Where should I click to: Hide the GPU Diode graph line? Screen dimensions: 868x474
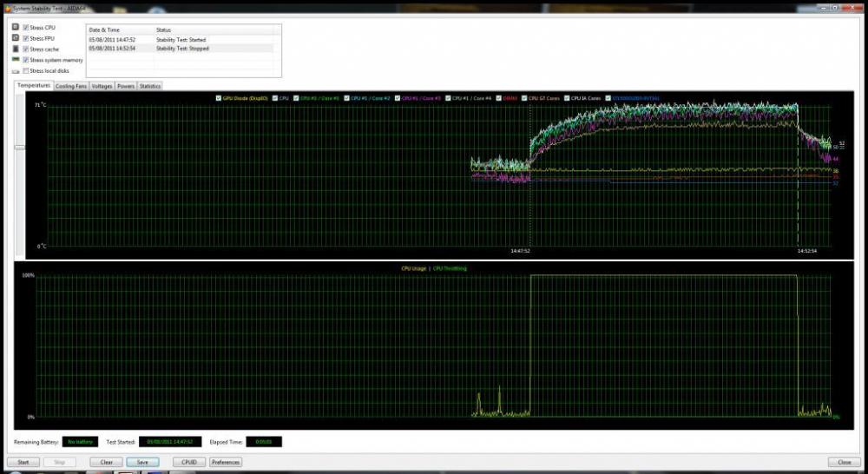tap(218, 98)
